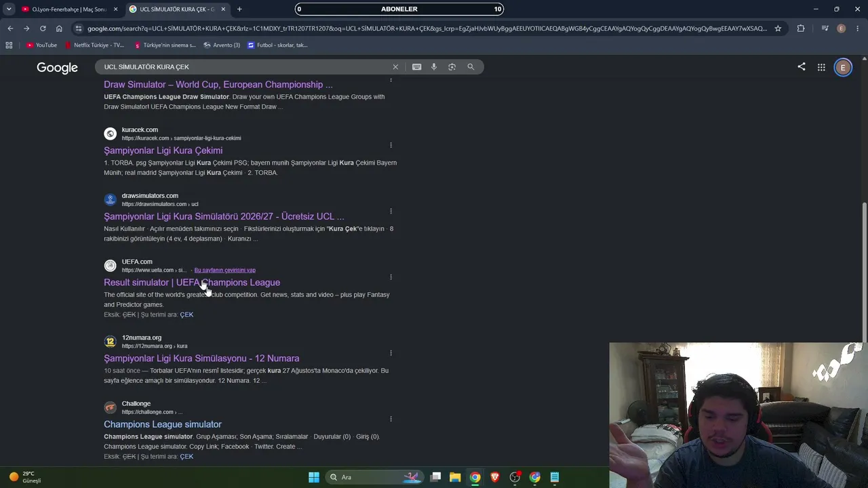
Task: Open Result simulator UEFA Champions League link
Action: click(x=192, y=283)
